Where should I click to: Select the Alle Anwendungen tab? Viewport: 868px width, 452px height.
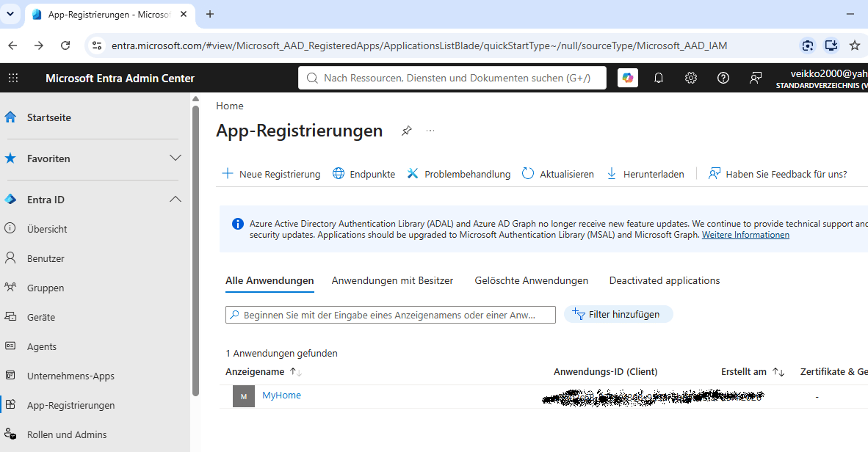pyautogui.click(x=270, y=280)
